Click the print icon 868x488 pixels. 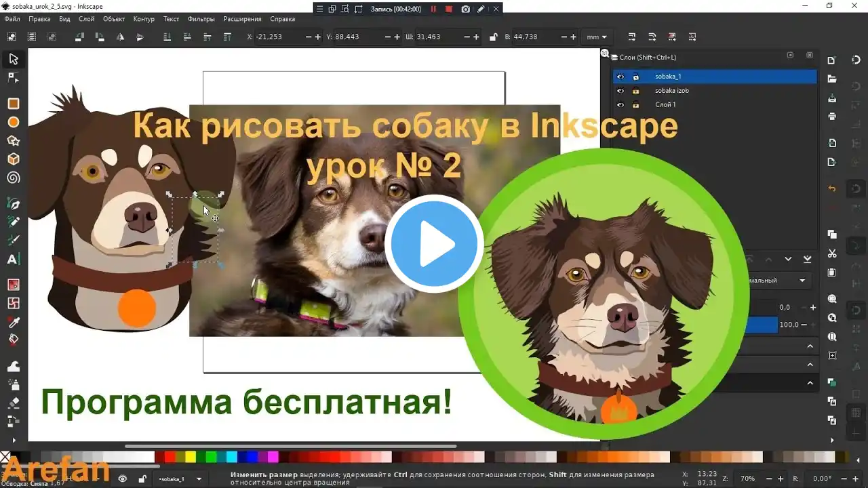tap(832, 117)
